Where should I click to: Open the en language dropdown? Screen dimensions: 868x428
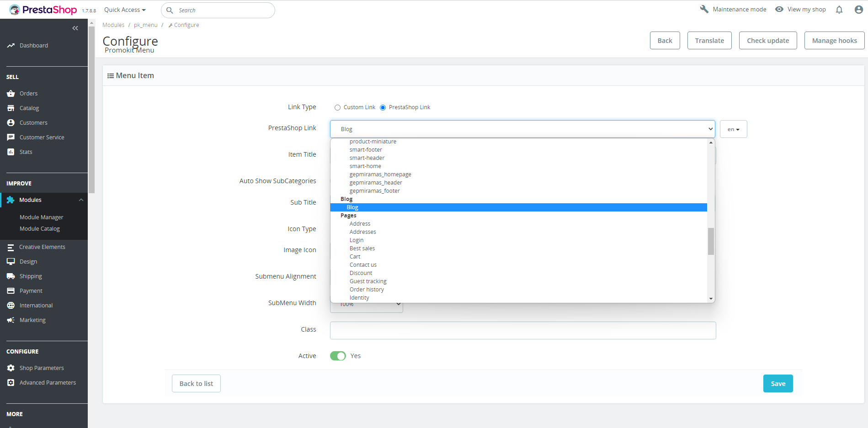coord(733,129)
